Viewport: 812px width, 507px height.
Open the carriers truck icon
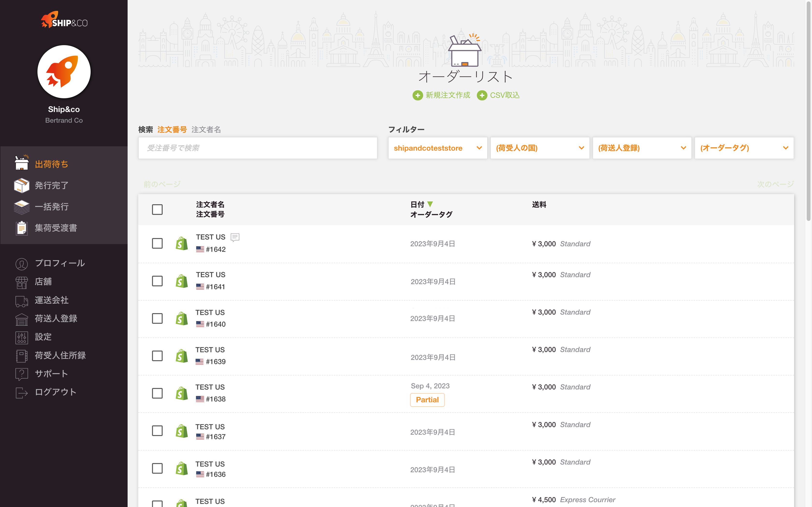(x=22, y=301)
